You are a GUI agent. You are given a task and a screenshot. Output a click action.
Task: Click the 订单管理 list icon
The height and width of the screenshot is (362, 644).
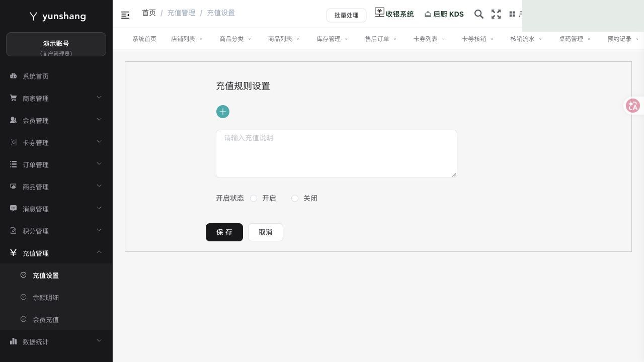click(14, 164)
